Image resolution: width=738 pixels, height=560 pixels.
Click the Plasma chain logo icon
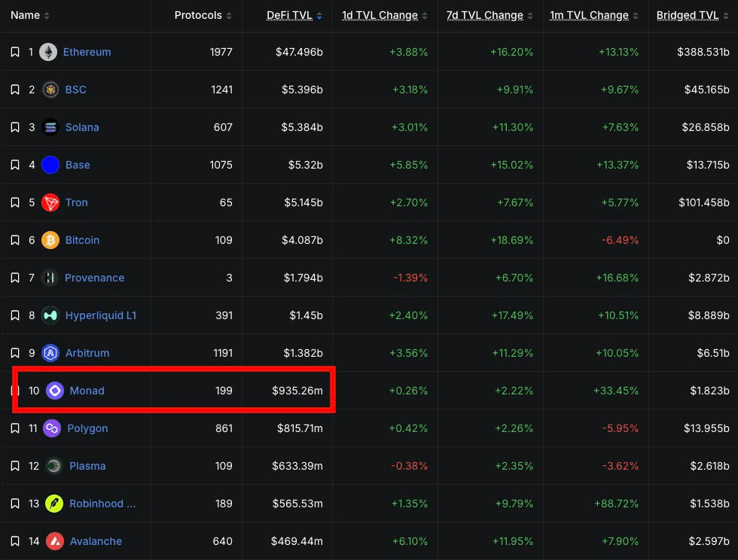(54, 466)
